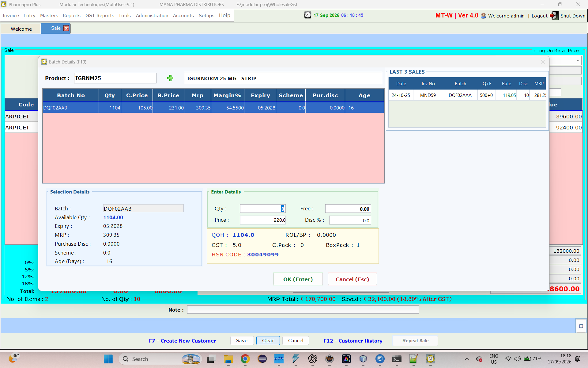The width and height of the screenshot is (588, 368).
Task: Switch to the Welcome tab
Action: click(21, 29)
